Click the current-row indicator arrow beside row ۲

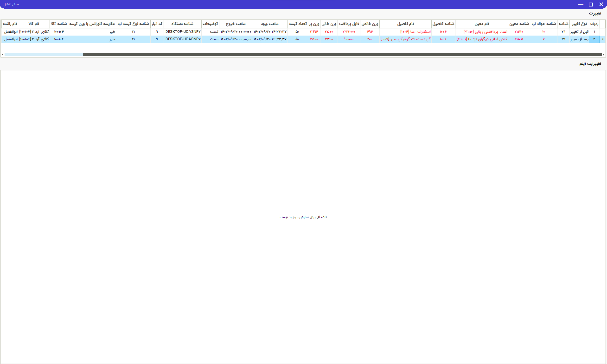602,39
